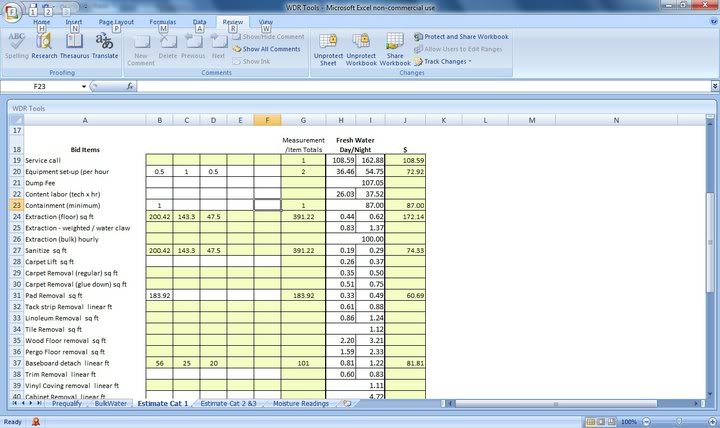This screenshot has width=720, height=428.
Task: Switch to the Page Layout ribbon tab
Action: pyautogui.click(x=119, y=21)
